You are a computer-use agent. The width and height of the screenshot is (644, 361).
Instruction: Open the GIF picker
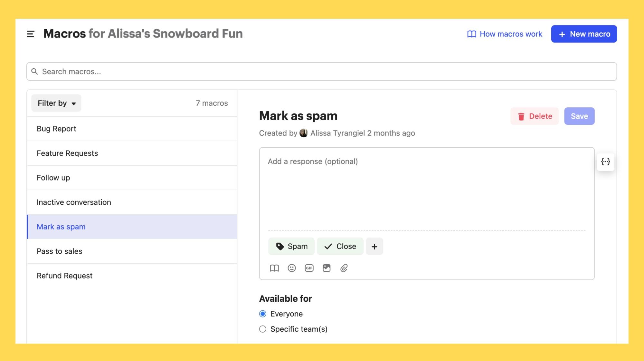pyautogui.click(x=309, y=268)
